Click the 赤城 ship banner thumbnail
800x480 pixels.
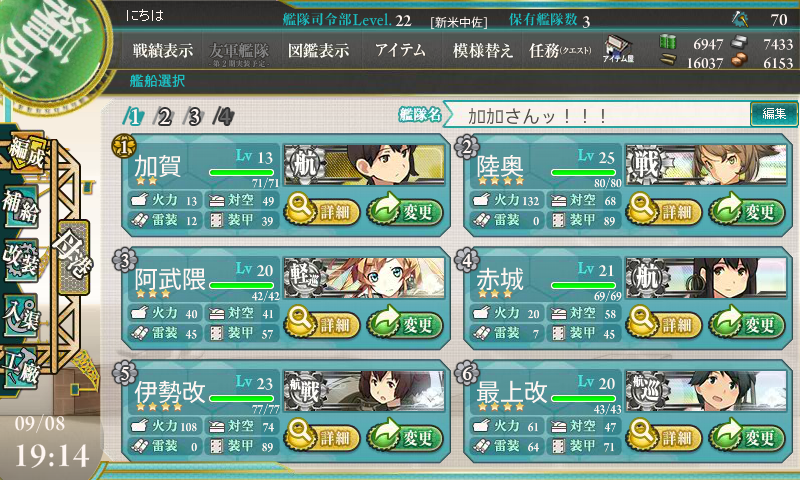point(706,277)
